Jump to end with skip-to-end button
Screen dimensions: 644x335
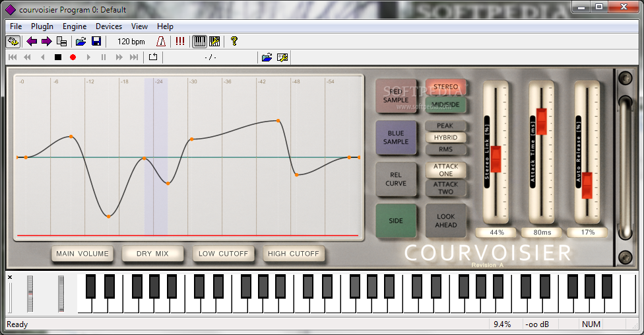[134, 57]
